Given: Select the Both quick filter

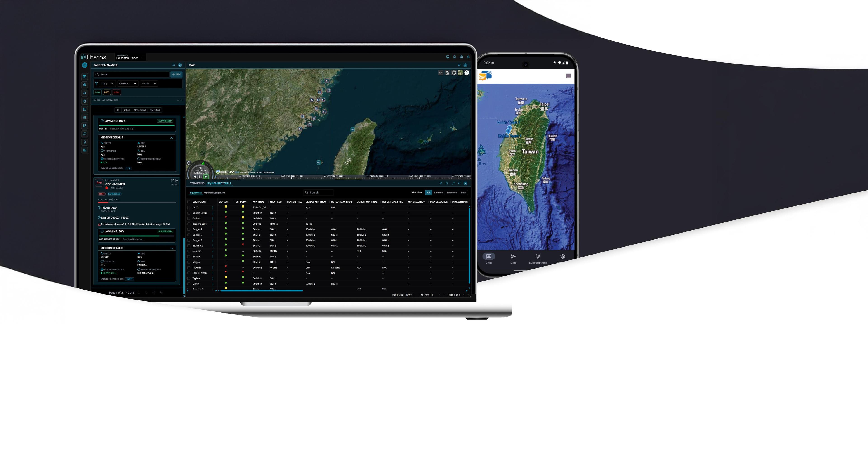Looking at the screenshot, I should pos(463,193).
